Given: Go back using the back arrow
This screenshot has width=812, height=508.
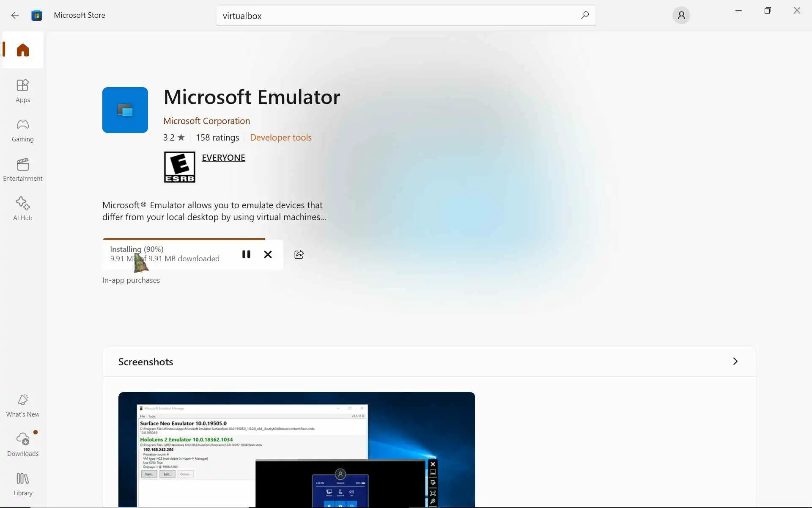Looking at the screenshot, I should [x=15, y=15].
